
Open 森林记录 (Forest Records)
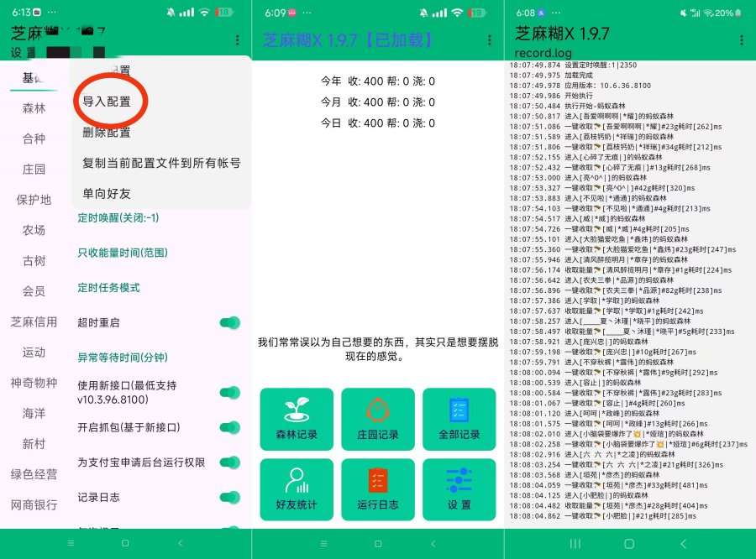click(297, 418)
